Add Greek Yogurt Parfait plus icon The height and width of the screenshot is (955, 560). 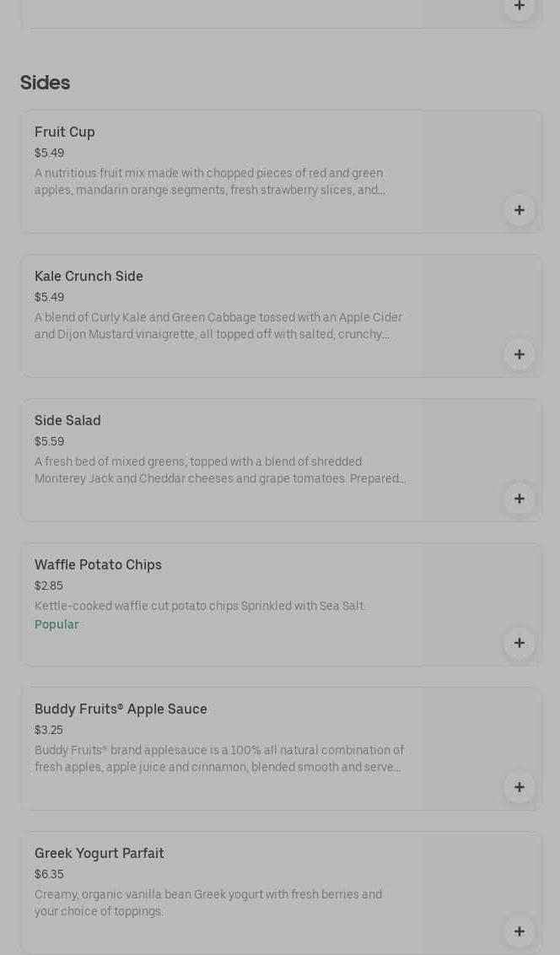pos(520,931)
